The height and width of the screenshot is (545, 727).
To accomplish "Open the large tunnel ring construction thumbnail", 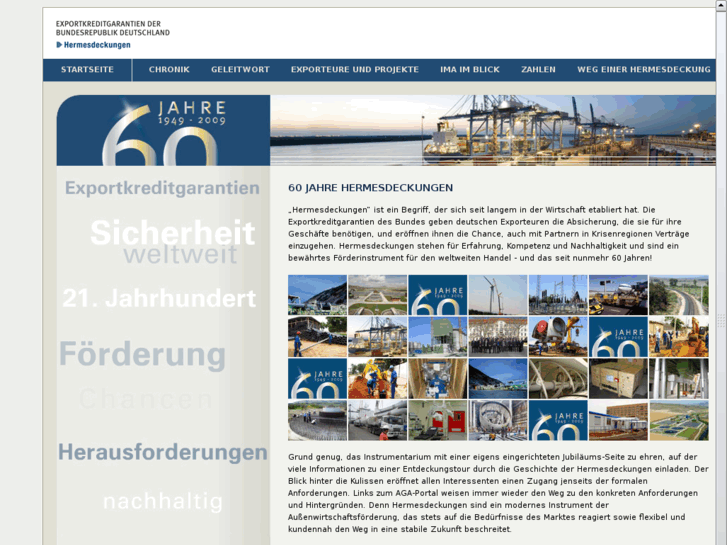I will 498,420.
